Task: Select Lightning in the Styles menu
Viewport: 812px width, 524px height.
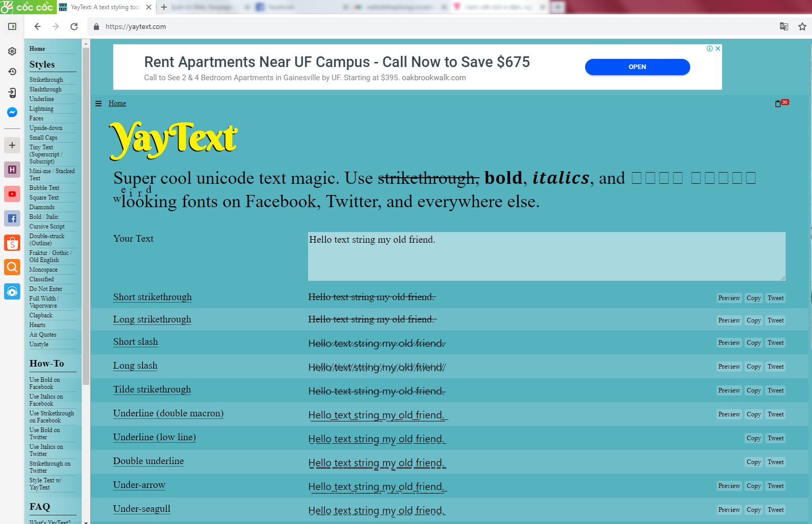Action: point(41,109)
